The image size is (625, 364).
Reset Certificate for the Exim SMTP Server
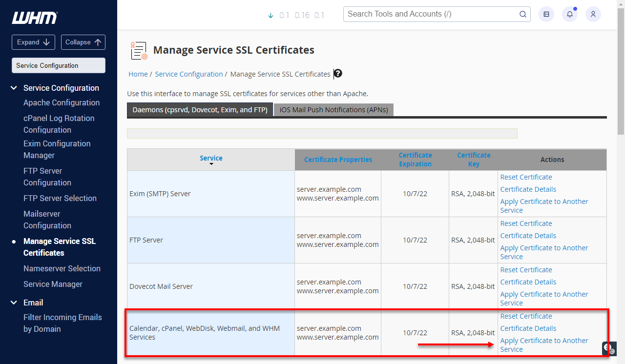[526, 177]
